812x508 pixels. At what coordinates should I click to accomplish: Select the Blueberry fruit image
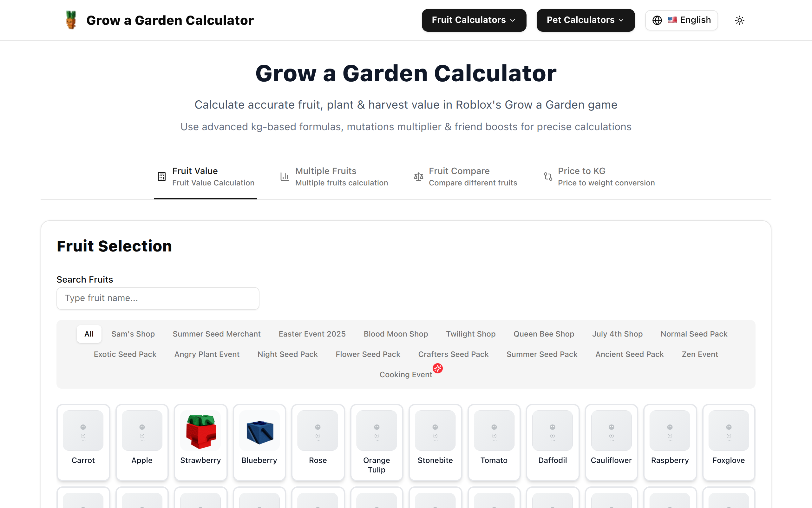[259, 431]
